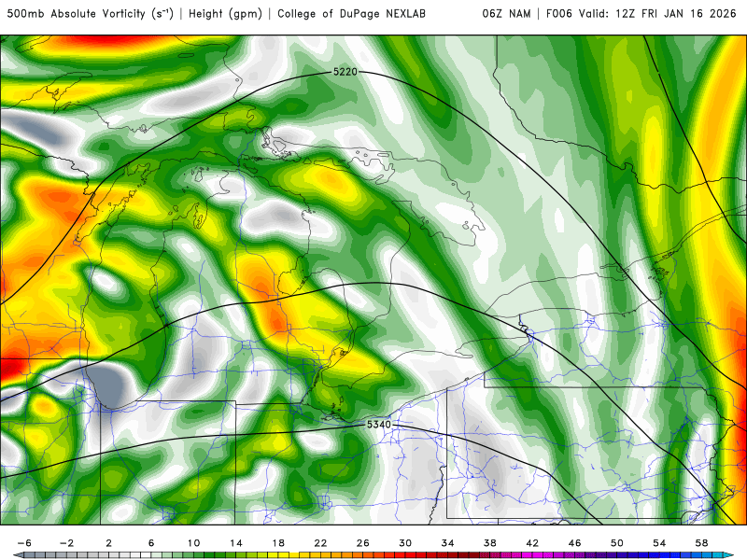Click the "06Z NAM" model run label
This screenshot has width=747, height=560.
click(506, 14)
